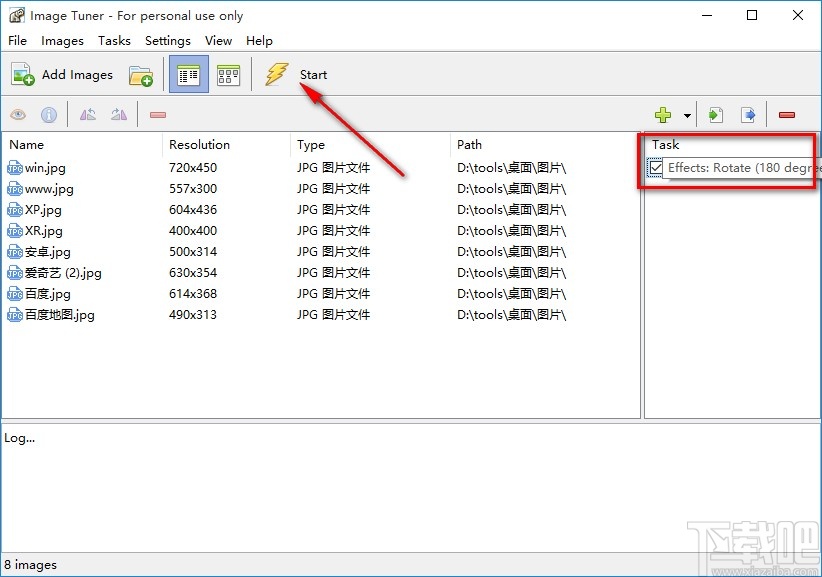The height and width of the screenshot is (577, 822).
Task: Open the Help menu
Action: tap(259, 40)
